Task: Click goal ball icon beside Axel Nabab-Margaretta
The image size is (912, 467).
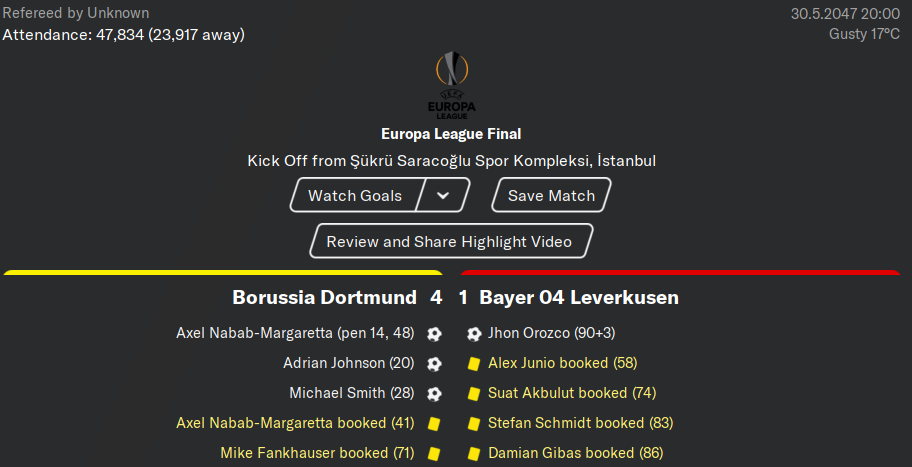Action: coord(434,334)
